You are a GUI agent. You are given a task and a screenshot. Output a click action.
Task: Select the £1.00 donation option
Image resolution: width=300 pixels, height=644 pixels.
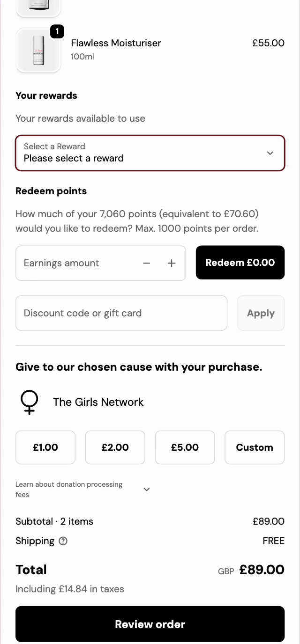point(45,447)
